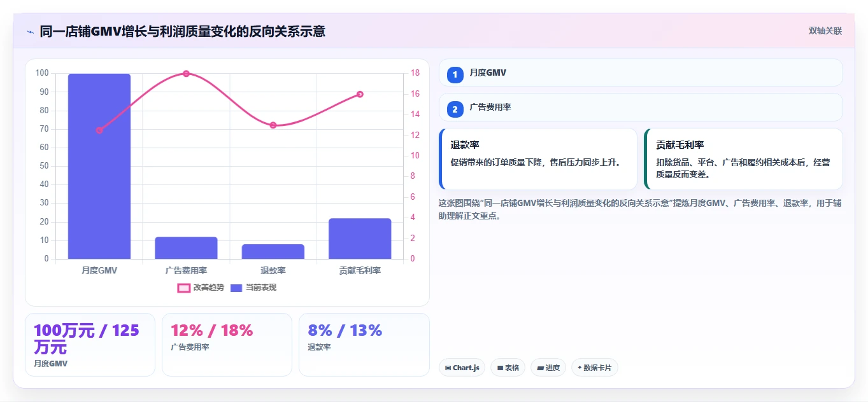Image resolution: width=868 pixels, height=402 pixels.
Task: Click the Chart.js tag chip
Action: pos(462,368)
